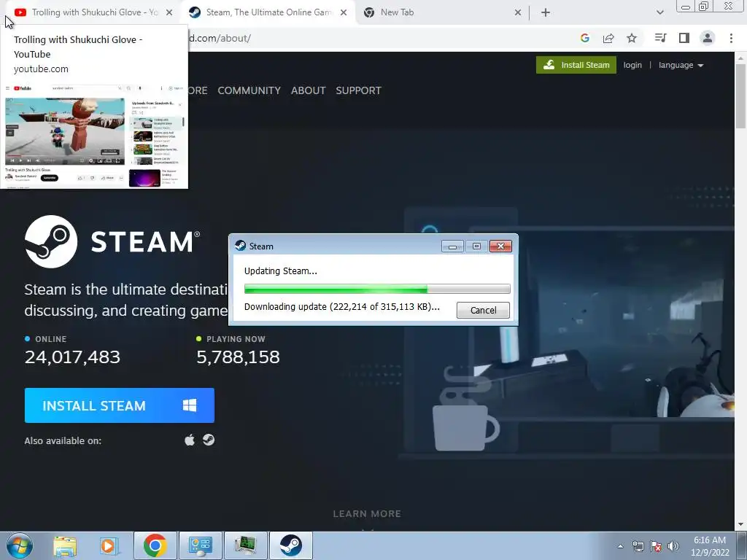Cancel the Steam update download
The height and width of the screenshot is (560, 747).
483,310
